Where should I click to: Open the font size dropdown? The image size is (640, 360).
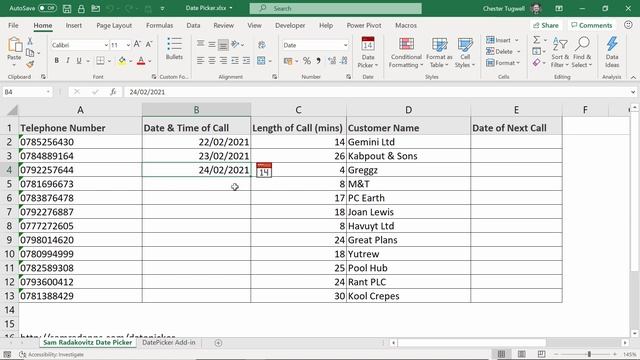pyautogui.click(x=128, y=45)
